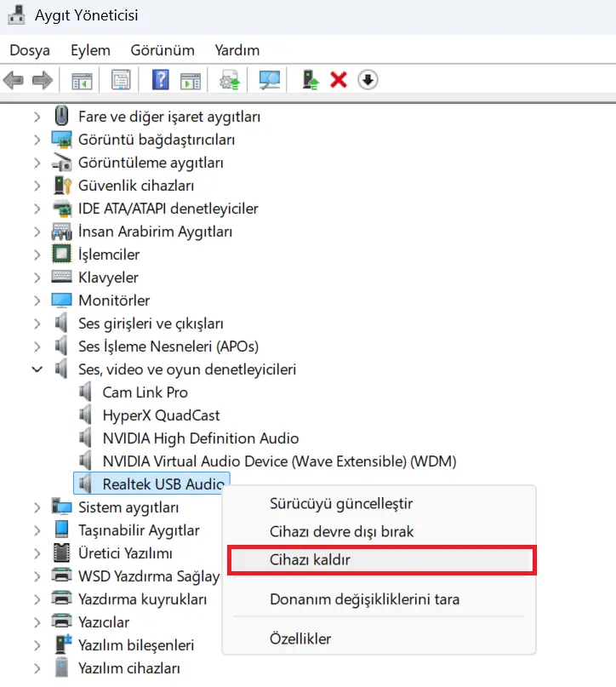Expand the Ses girişleri ve çıkışları node
616x687 pixels.
tap(37, 323)
